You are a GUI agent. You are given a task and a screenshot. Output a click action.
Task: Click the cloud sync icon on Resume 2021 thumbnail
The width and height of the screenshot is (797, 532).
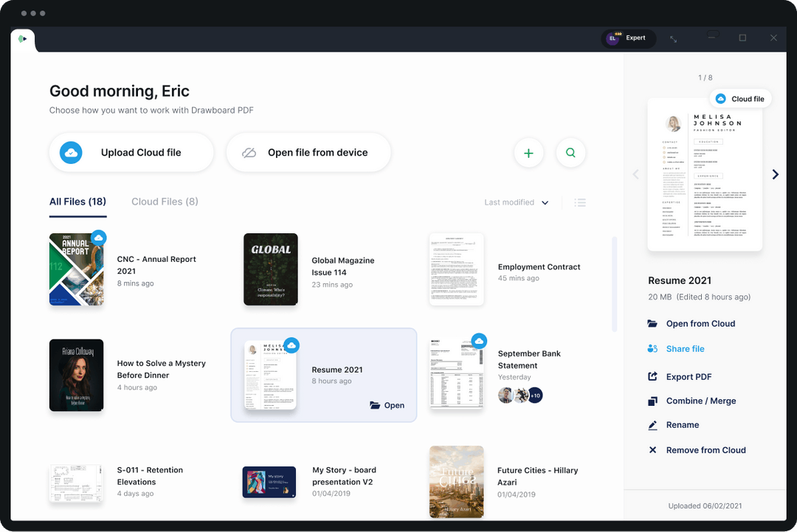(292, 345)
